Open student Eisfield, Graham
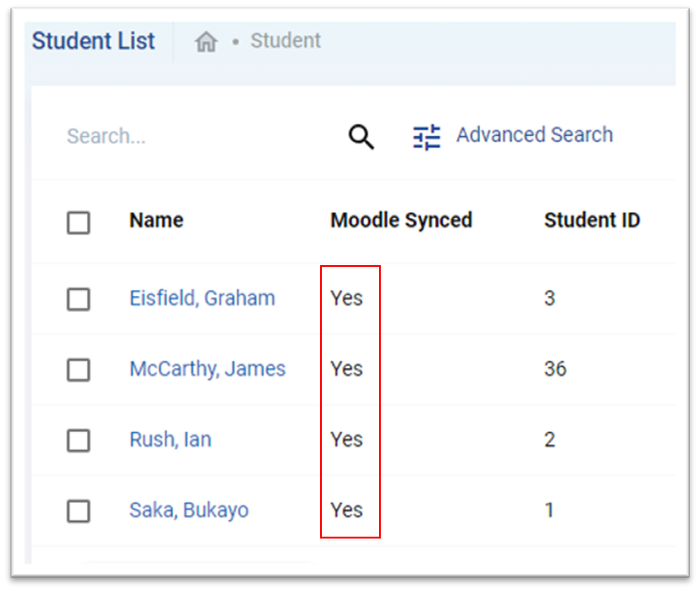The image size is (700, 591). (202, 299)
